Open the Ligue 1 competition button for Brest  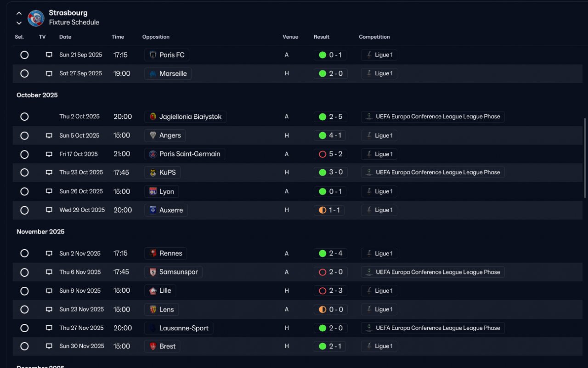coord(379,346)
